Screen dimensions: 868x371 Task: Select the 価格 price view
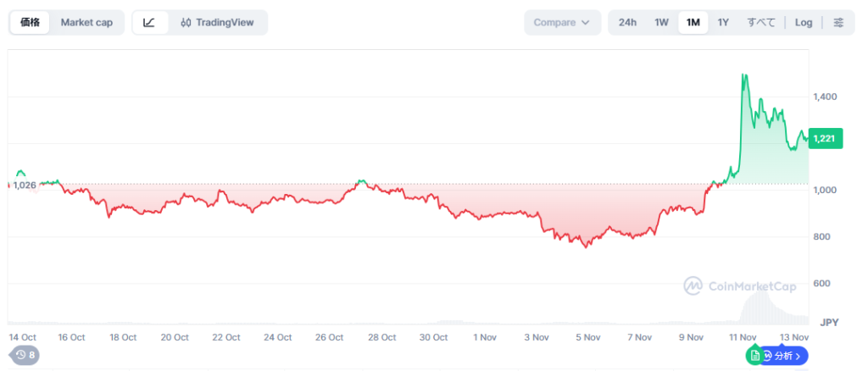[30, 23]
